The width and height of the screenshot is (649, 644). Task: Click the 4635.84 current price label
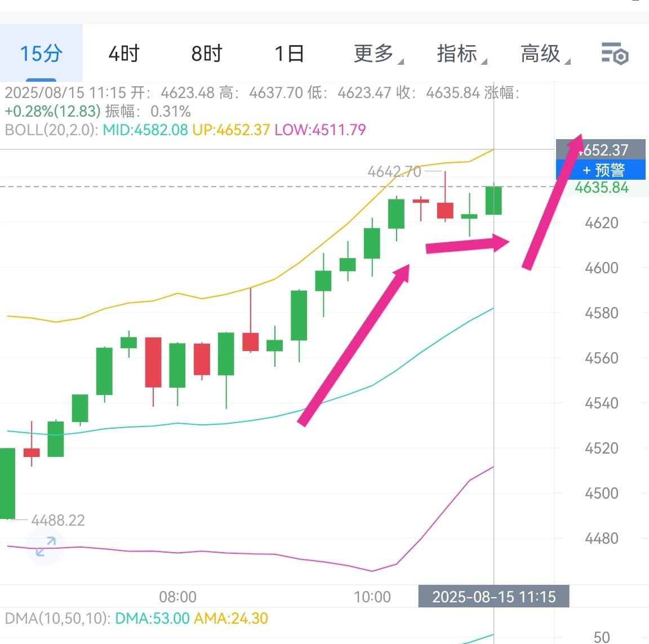coord(602,188)
